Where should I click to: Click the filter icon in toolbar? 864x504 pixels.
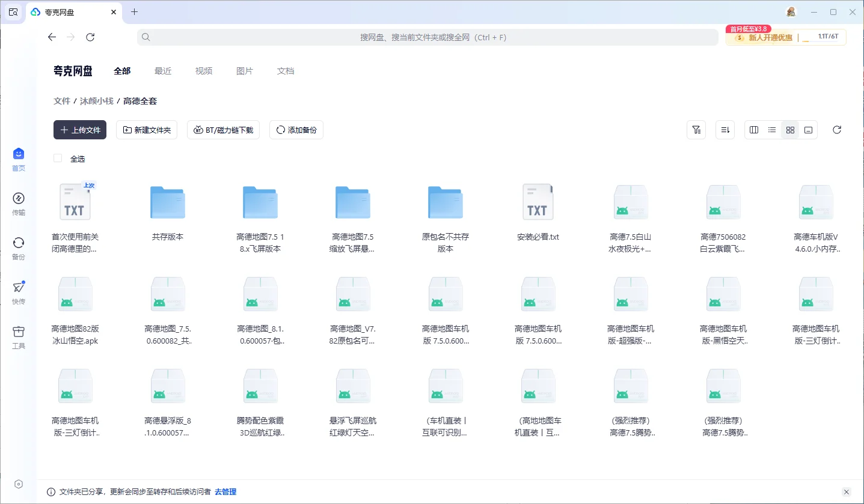(x=696, y=130)
